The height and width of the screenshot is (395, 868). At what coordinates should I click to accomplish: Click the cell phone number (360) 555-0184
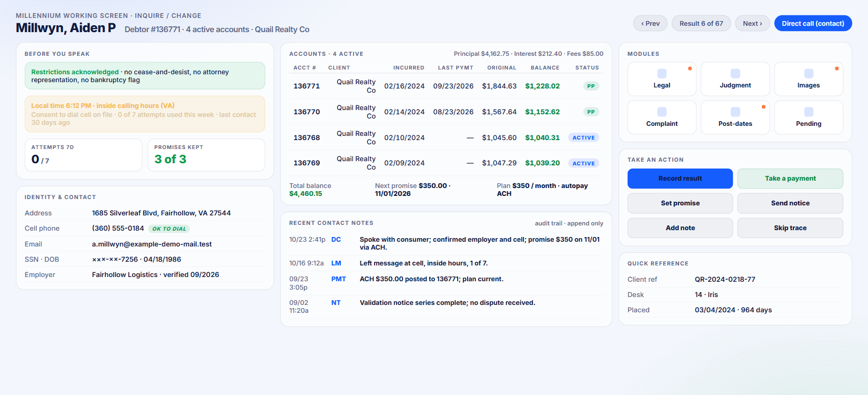pos(118,229)
